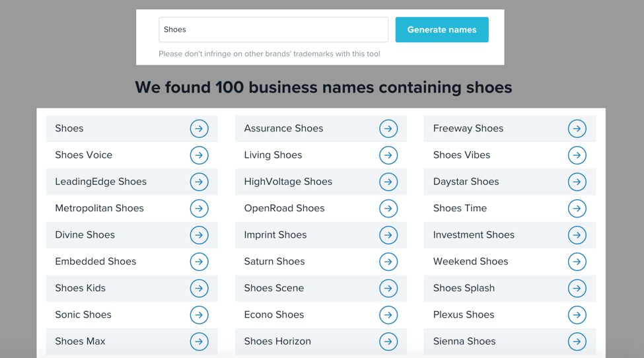Click the arrow next to Shoes Horizon
The height and width of the screenshot is (358, 644).
coord(388,341)
